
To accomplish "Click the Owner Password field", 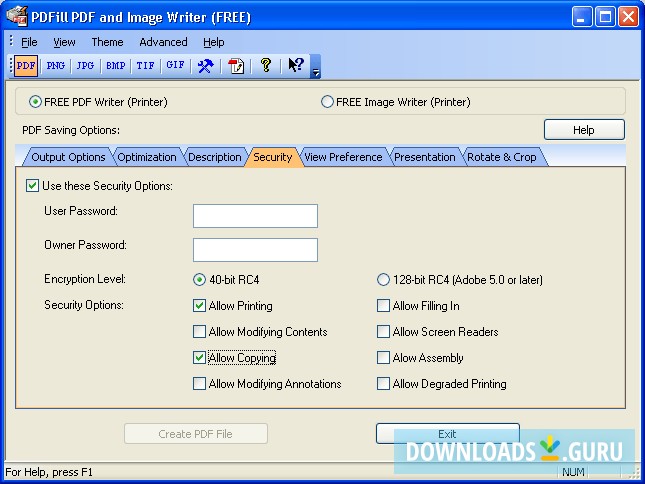I will pos(255,250).
